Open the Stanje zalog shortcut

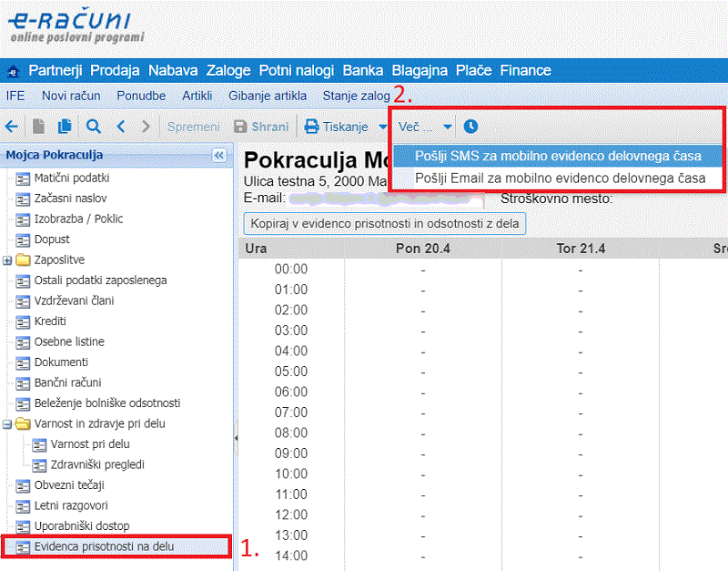pyautogui.click(x=356, y=96)
